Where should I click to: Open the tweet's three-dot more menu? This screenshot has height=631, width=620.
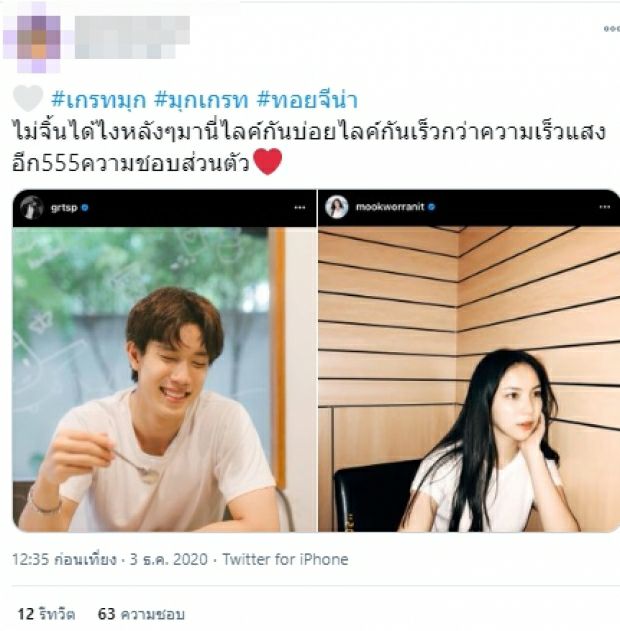click(612, 29)
